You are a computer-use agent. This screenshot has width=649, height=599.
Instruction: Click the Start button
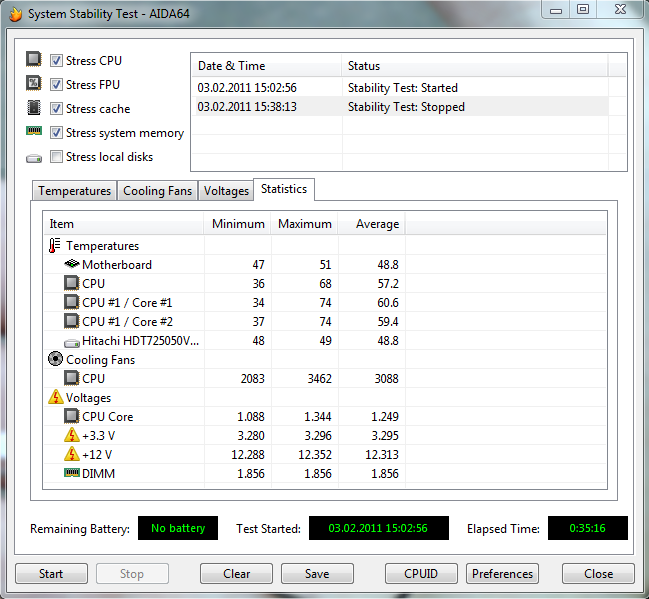[x=51, y=574]
